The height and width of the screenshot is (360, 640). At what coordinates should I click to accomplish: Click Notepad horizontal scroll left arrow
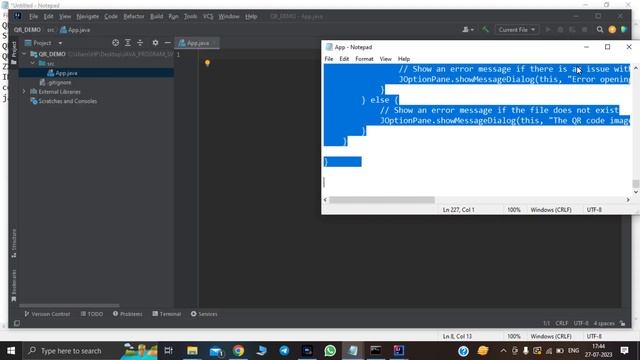click(x=325, y=200)
